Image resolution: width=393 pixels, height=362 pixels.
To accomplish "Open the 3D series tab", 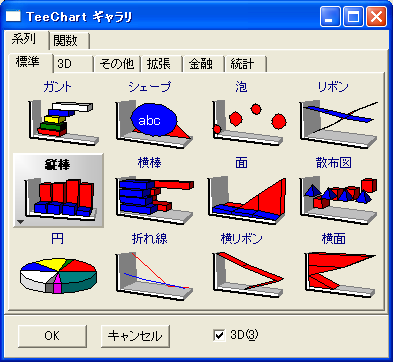I will [73, 64].
